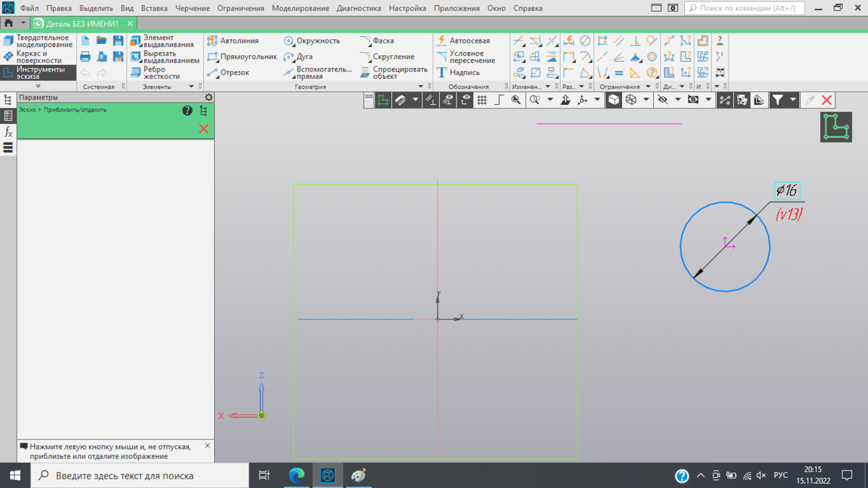868x488 pixels.
Task: Open the hide-objects eye dropdown arrow
Action: (678, 100)
